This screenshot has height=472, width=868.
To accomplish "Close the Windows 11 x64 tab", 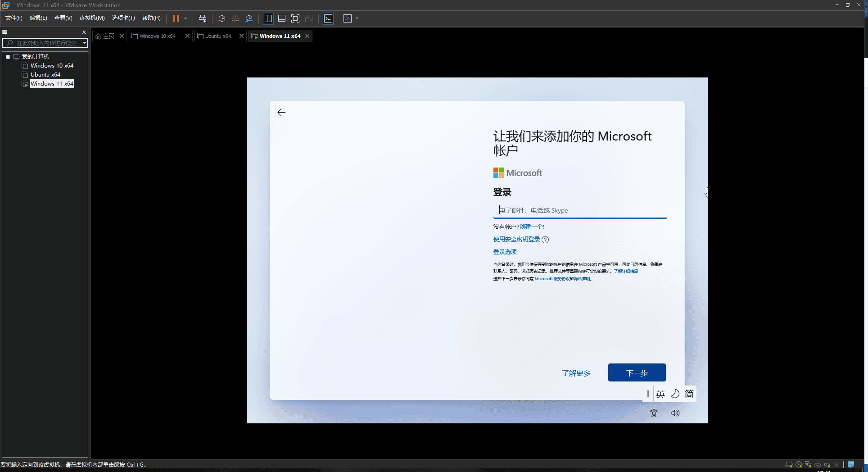I will (307, 36).
